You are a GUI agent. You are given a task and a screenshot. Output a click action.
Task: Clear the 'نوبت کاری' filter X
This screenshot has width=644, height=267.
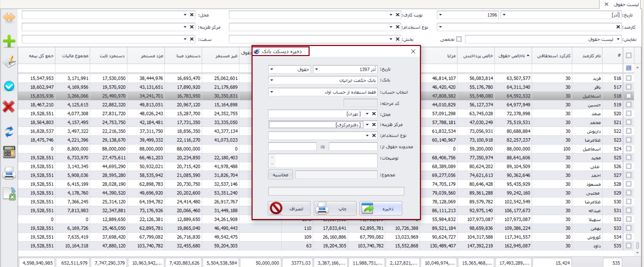point(397,15)
